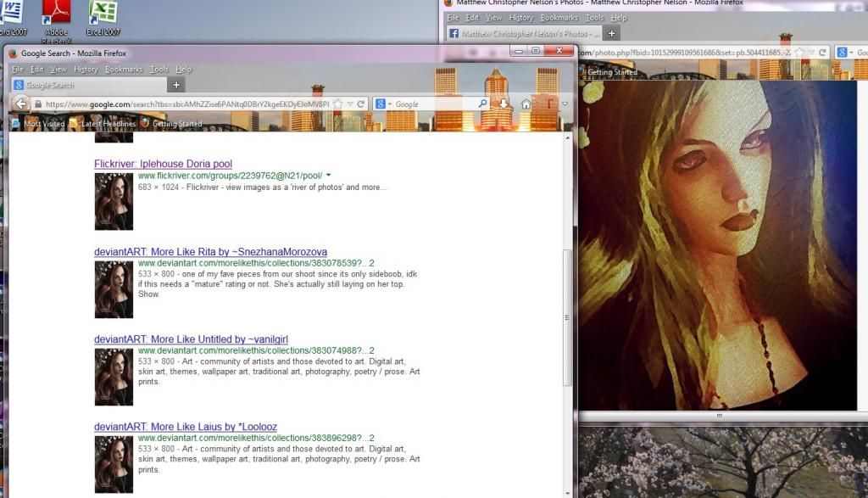Screen dimensions: 868x498
Task: Open the File menu in the Google Search window
Action: (x=18, y=70)
